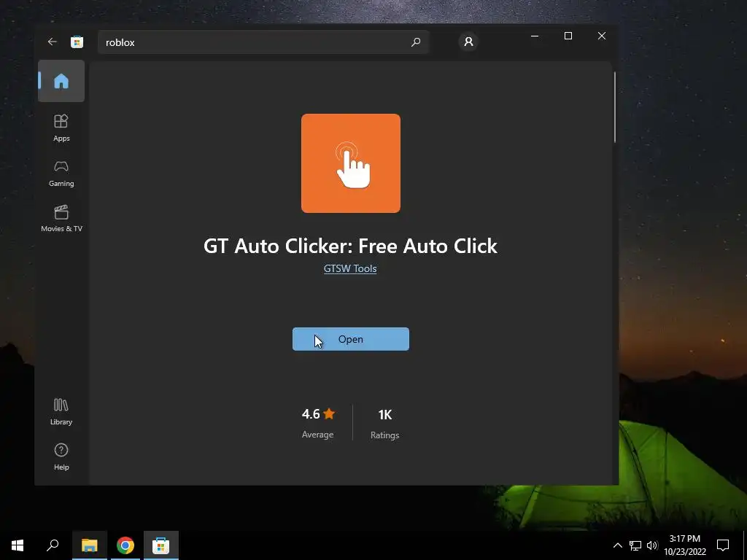Minimize the Microsoft Store window
The width and height of the screenshot is (747, 560).
(535, 36)
